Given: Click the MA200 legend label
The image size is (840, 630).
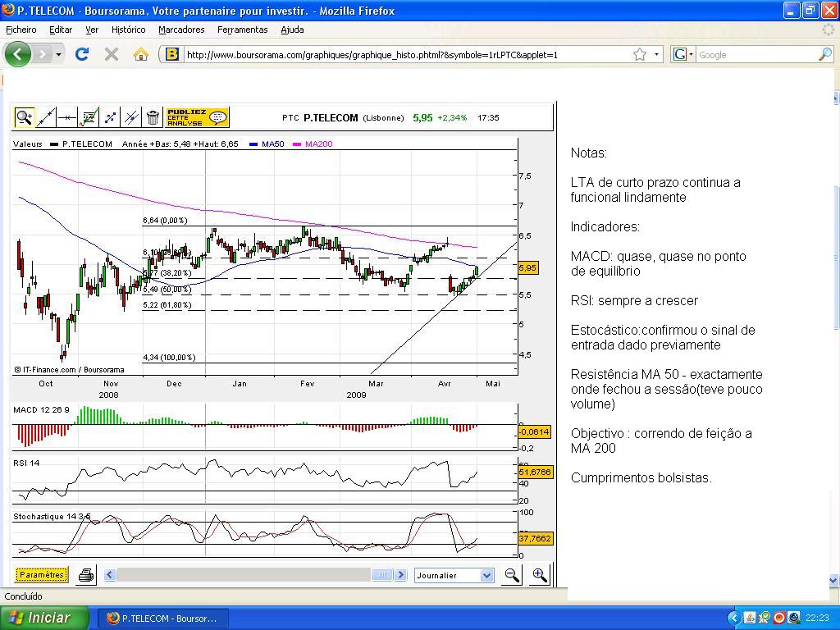Looking at the screenshot, I should tap(319, 144).
